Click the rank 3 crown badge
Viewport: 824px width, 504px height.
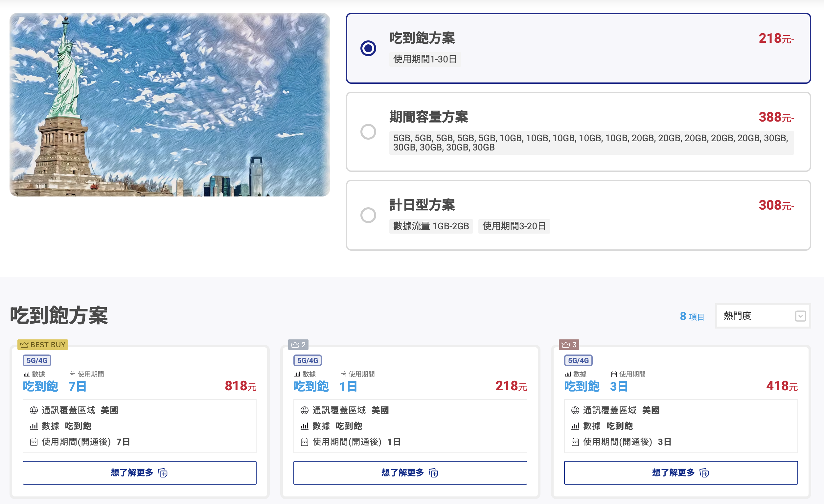point(569,344)
